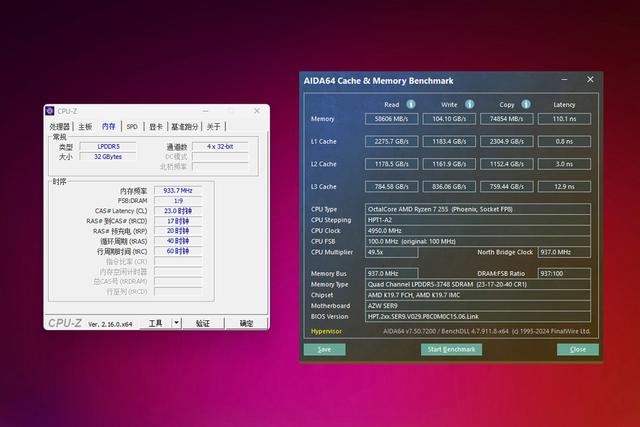
Task: Click the Memory Copy value 74854 MB/s
Action: pos(507,119)
